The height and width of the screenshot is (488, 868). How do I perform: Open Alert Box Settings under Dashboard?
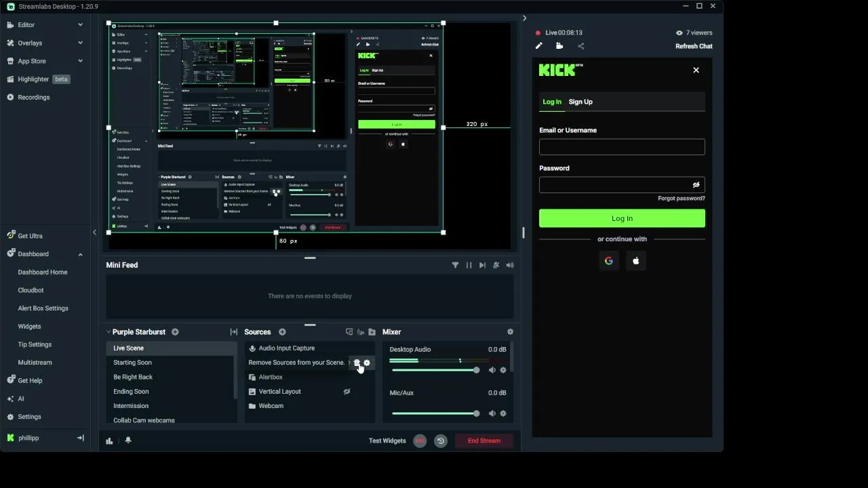click(x=43, y=308)
